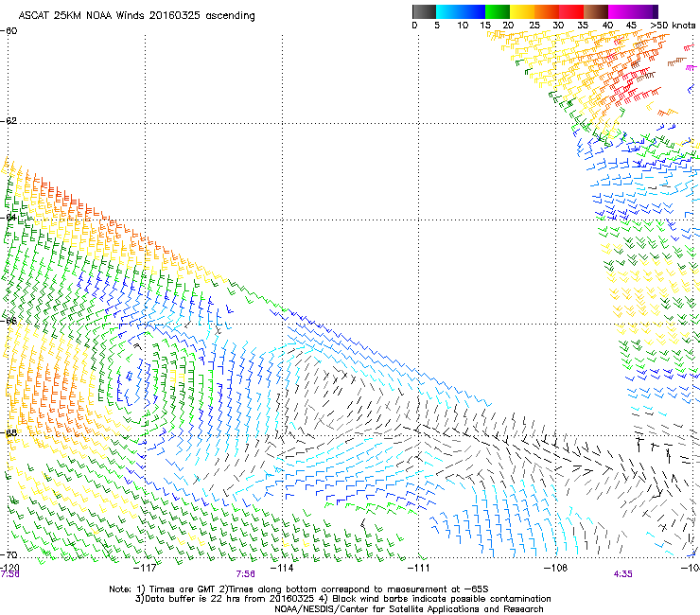Click the "0" legend scale label
The width and height of the screenshot is (700, 615).
[414, 26]
